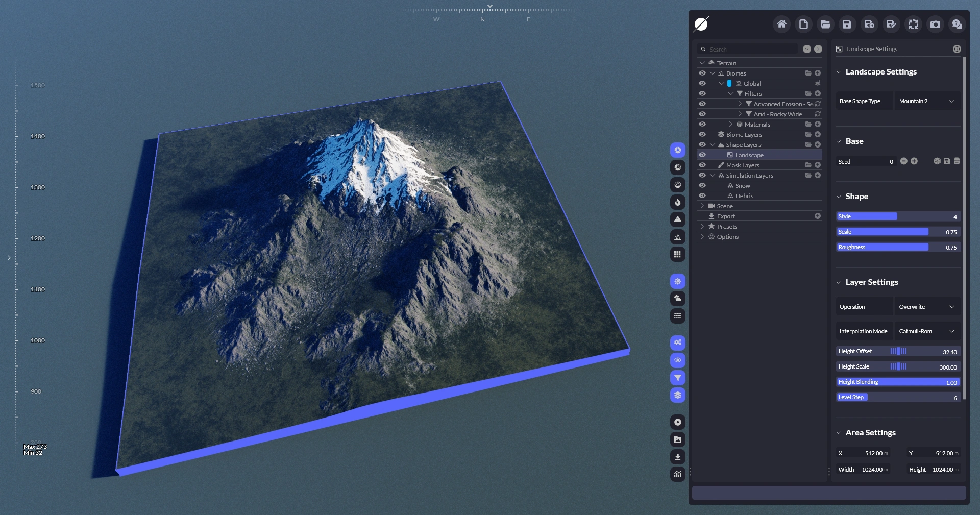Click the seed increment plus button
This screenshot has height=515, width=980.
tap(914, 161)
